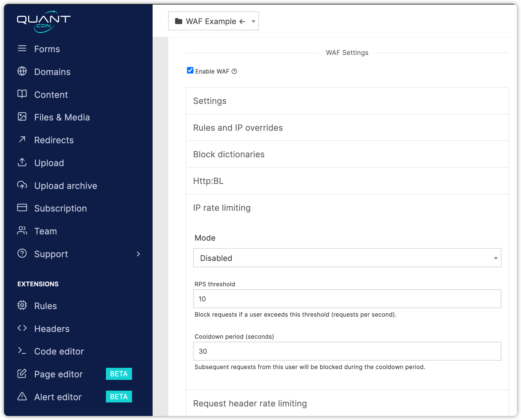Click the Redirects icon in sidebar
This screenshot has height=420, width=521.
pyautogui.click(x=22, y=140)
